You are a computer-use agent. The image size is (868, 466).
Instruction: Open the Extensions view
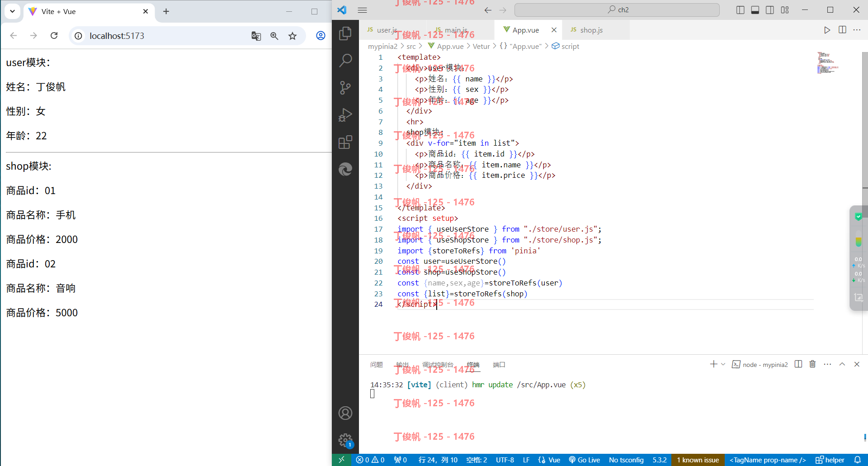[x=345, y=142]
